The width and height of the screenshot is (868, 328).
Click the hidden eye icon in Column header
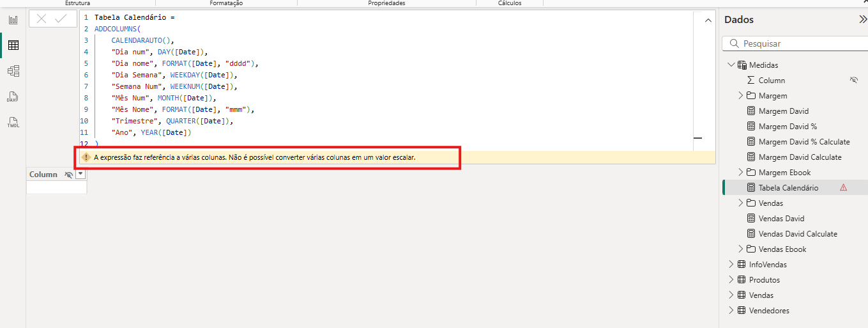coord(68,175)
